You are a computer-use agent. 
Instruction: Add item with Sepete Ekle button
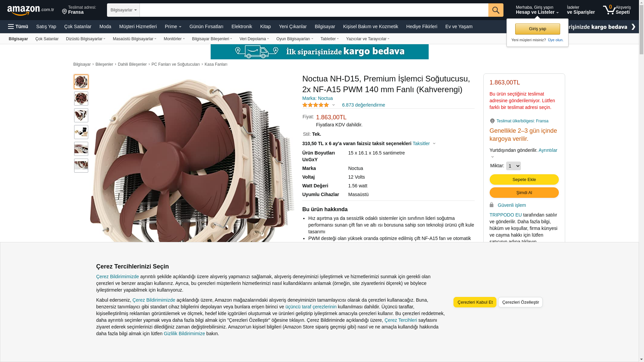click(524, 180)
